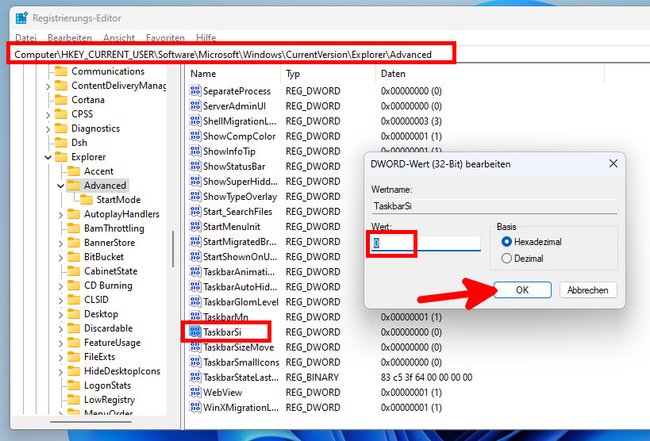This screenshot has height=441, width=650.
Task: Click the TaskbarStateLast... binary icon
Action: click(195, 377)
